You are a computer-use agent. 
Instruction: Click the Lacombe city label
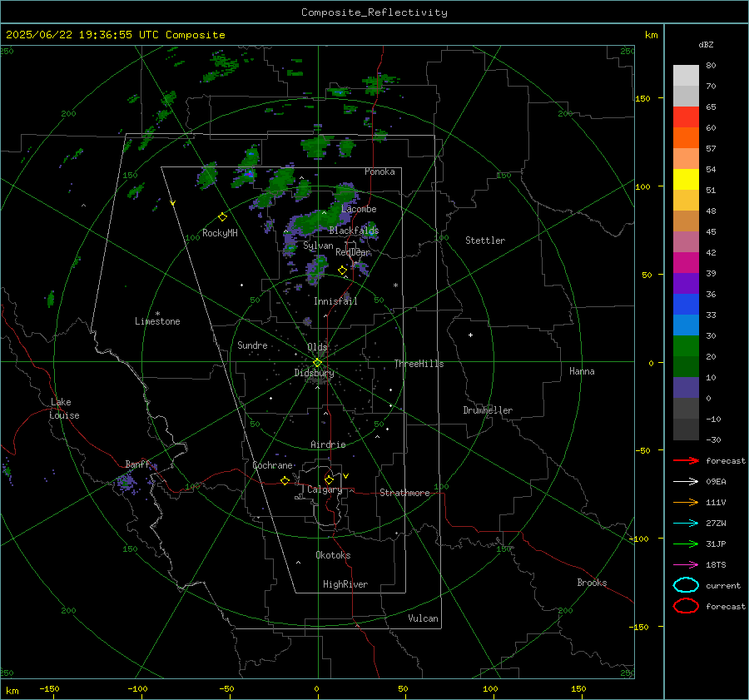pos(359,209)
